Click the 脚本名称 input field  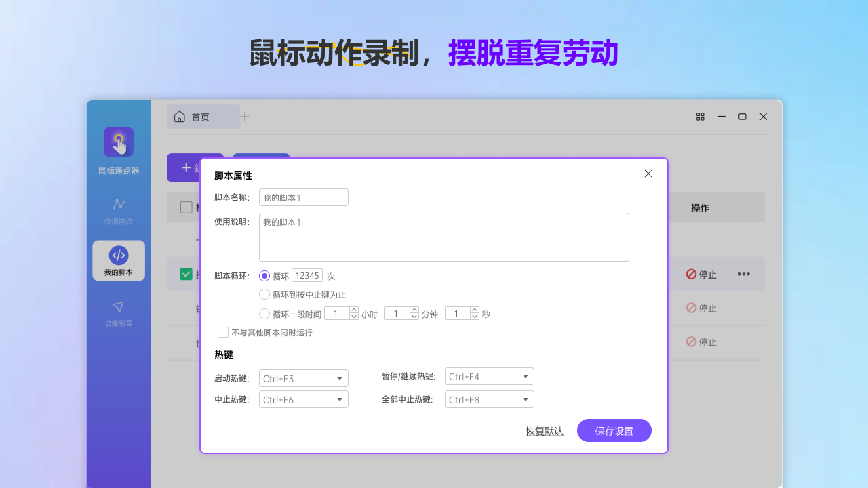click(303, 197)
